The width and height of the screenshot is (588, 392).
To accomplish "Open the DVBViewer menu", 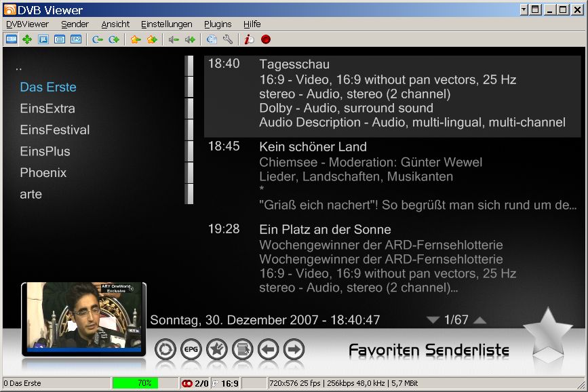I will pyautogui.click(x=27, y=24).
